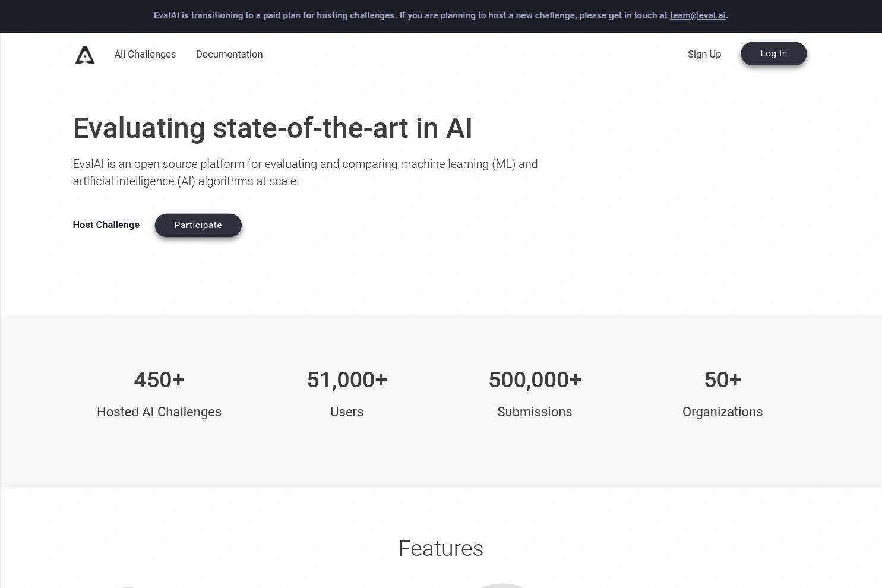This screenshot has height=588, width=882.
Task: Open the Documentation nav link
Action: pos(229,54)
